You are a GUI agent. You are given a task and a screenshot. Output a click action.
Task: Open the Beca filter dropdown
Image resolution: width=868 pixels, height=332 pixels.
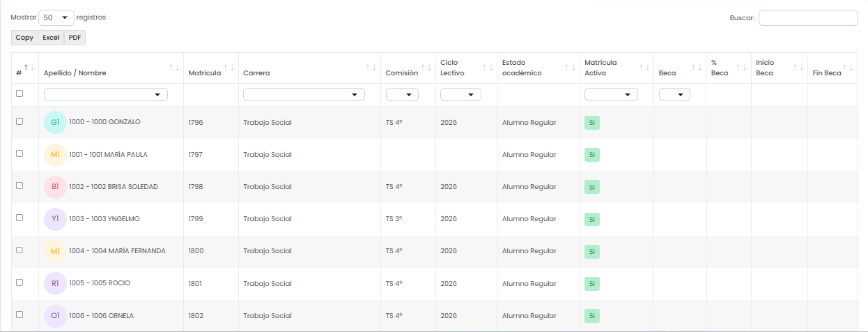coord(674,95)
